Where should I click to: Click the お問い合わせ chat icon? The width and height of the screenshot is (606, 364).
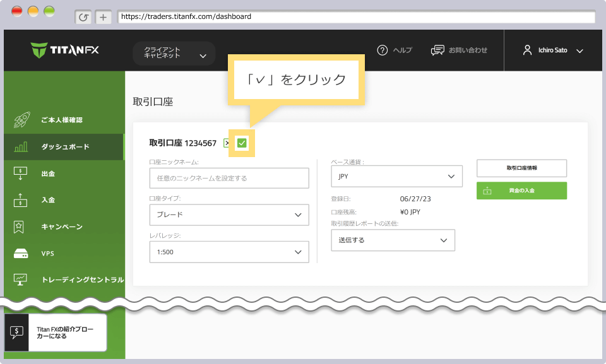point(437,50)
